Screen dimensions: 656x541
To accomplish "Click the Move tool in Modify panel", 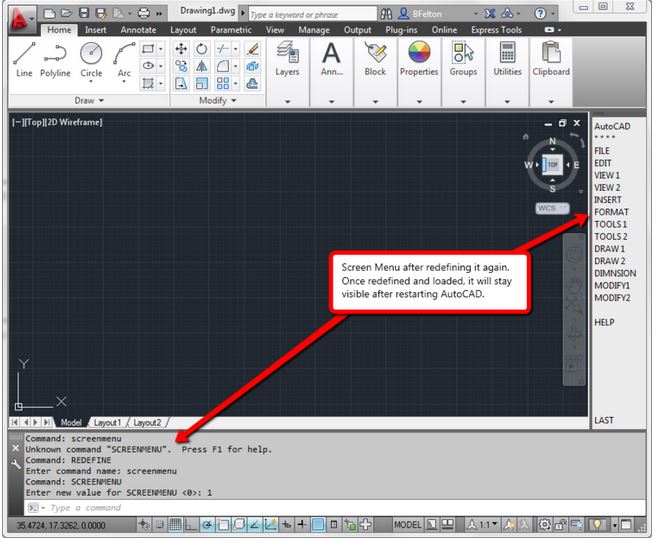I will (x=181, y=49).
